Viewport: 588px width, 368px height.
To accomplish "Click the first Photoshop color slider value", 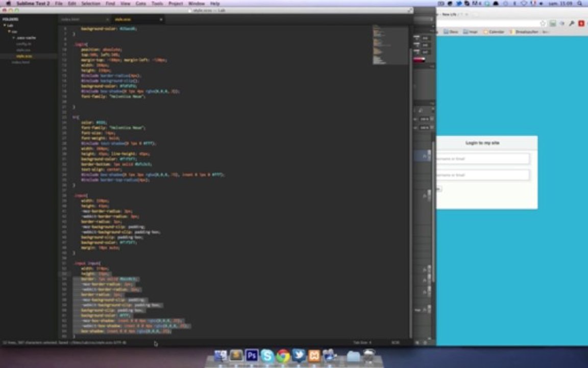I will click(x=425, y=38).
